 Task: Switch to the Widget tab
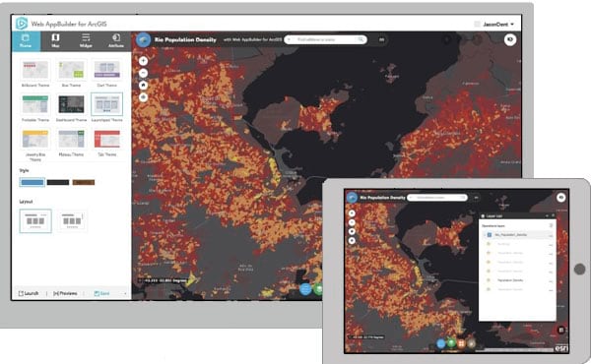(x=86, y=41)
